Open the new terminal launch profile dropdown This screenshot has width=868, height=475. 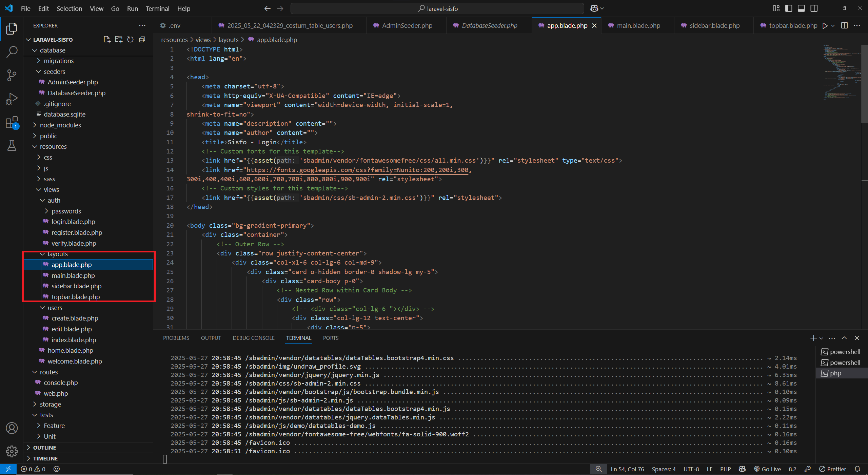point(821,338)
